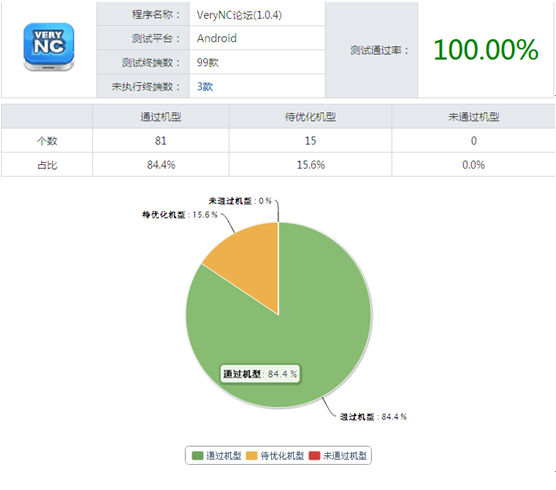Click the 通过机型 column header
This screenshot has width=556, height=490.
[x=161, y=117]
